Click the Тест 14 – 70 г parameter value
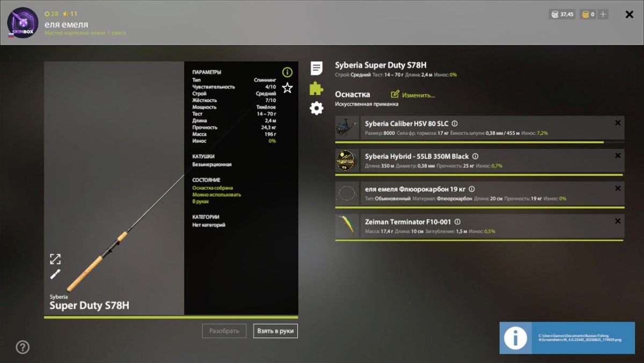 pos(266,114)
